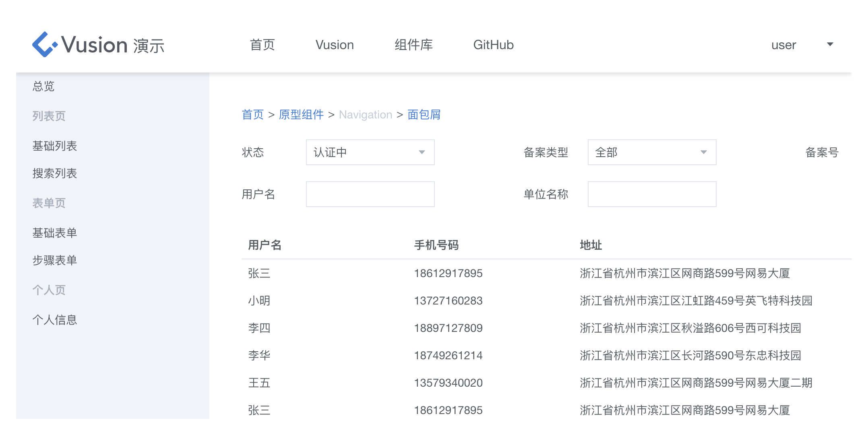Expand the 状态 dropdown showing 认证中

370,152
